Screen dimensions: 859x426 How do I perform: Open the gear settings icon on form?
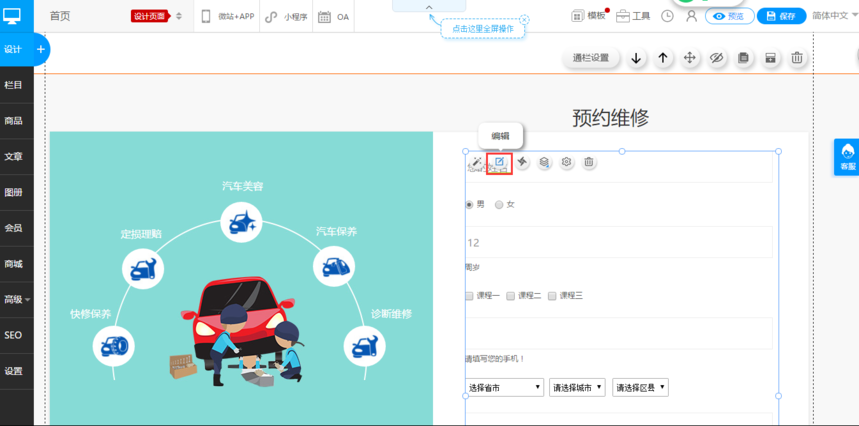(x=567, y=162)
